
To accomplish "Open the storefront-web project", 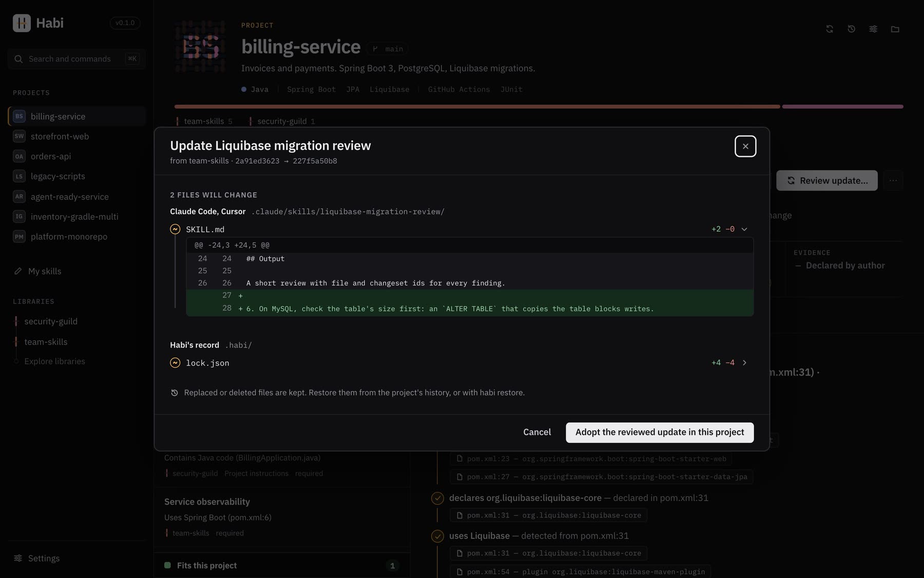I will click(77, 137).
